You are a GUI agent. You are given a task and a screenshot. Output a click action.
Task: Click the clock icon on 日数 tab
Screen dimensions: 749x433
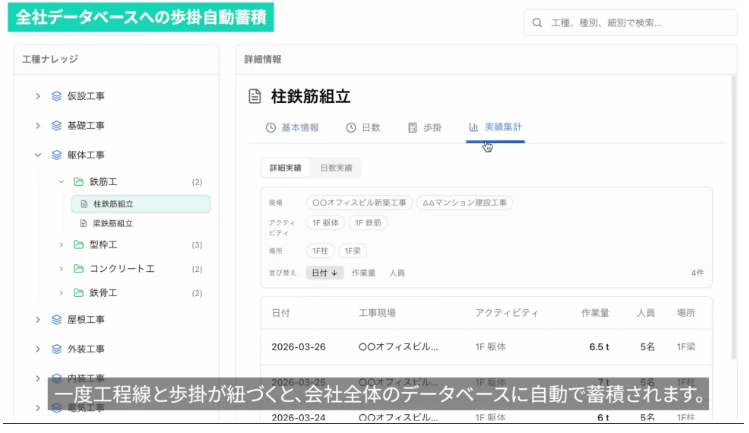pyautogui.click(x=351, y=128)
